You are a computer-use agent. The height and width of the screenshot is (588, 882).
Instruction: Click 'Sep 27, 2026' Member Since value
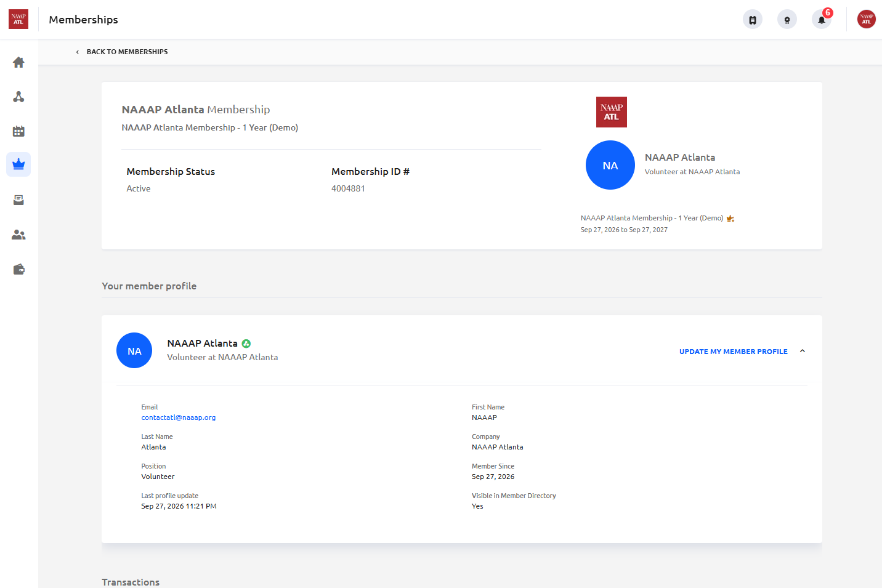[493, 477]
